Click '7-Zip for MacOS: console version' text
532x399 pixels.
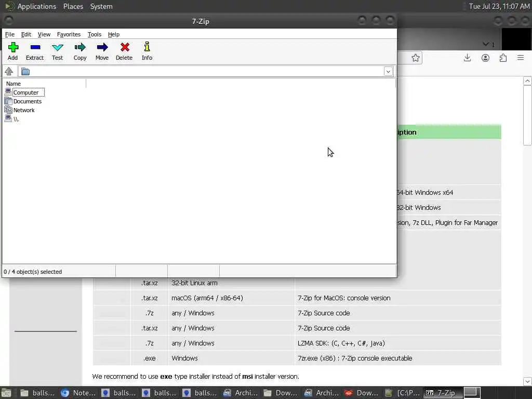344,298
